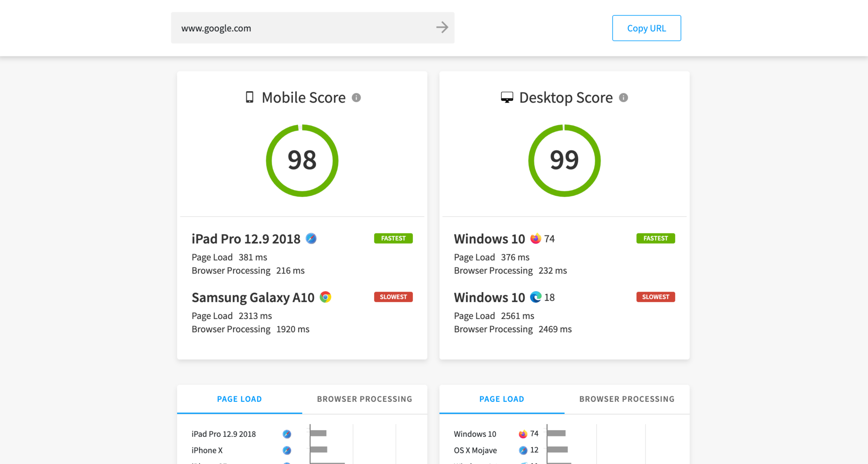Switch to BROWSER PROCESSING tab in the desktop panel
868x464 pixels.
(x=626, y=399)
